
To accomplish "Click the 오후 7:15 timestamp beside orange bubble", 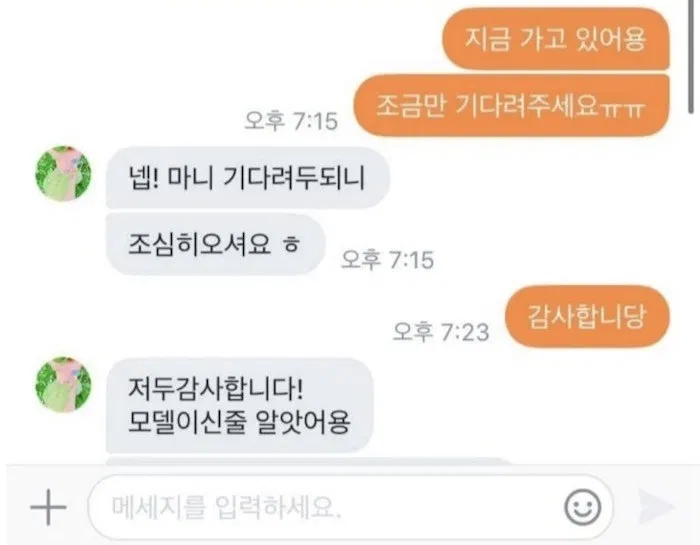I will click(x=291, y=121).
